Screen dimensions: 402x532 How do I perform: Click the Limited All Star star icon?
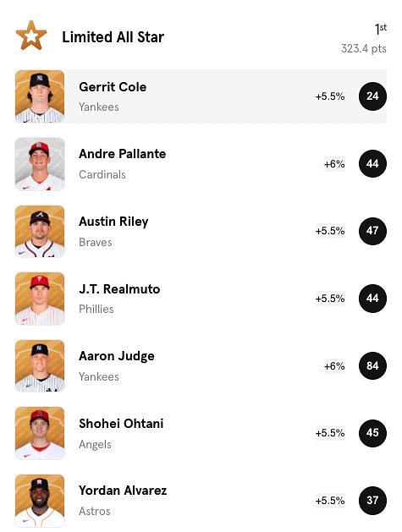click(31, 36)
